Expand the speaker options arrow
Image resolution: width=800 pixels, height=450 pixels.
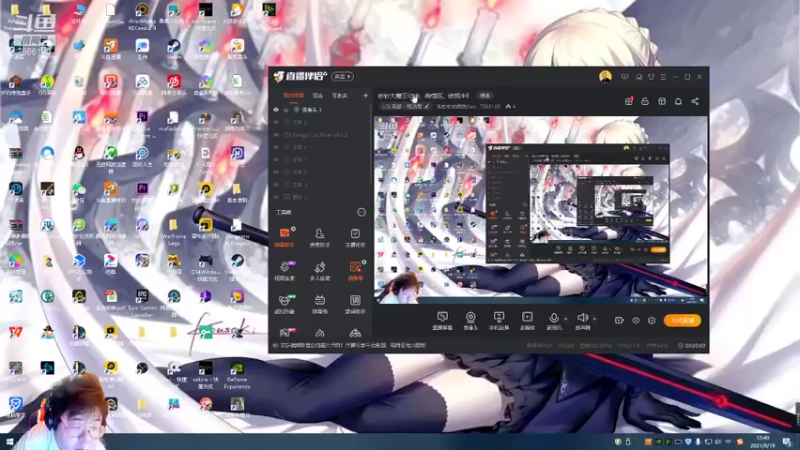tap(594, 319)
